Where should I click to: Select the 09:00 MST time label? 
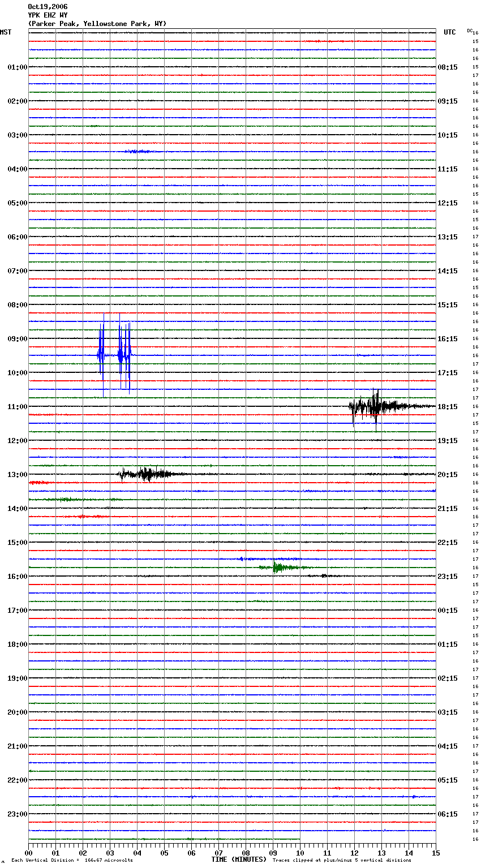click(x=18, y=339)
